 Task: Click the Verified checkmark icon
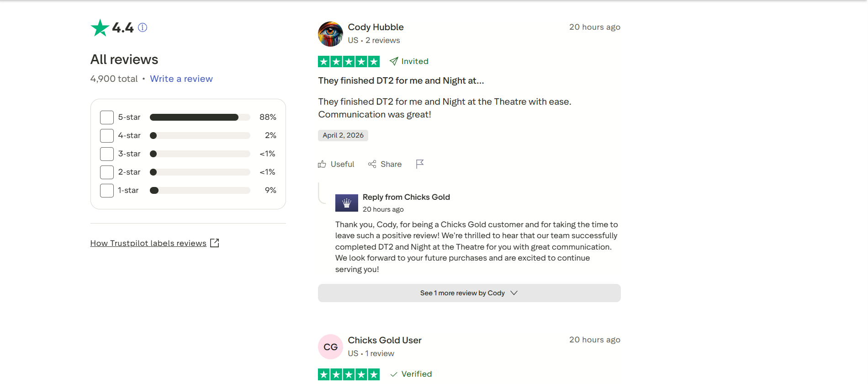394,374
